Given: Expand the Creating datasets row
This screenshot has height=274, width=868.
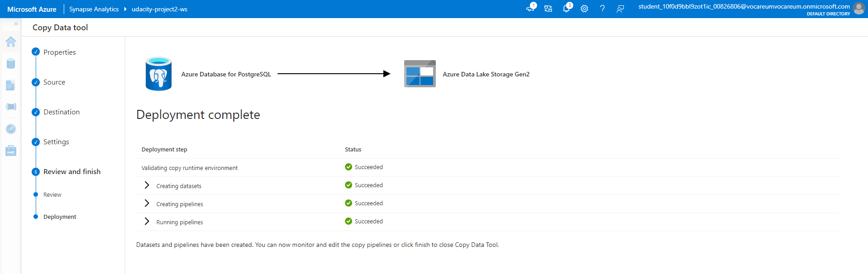Looking at the screenshot, I should coord(146,185).
